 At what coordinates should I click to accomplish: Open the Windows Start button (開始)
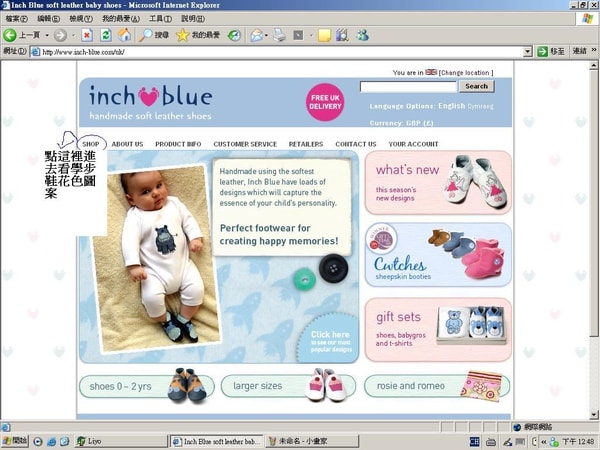(15, 441)
